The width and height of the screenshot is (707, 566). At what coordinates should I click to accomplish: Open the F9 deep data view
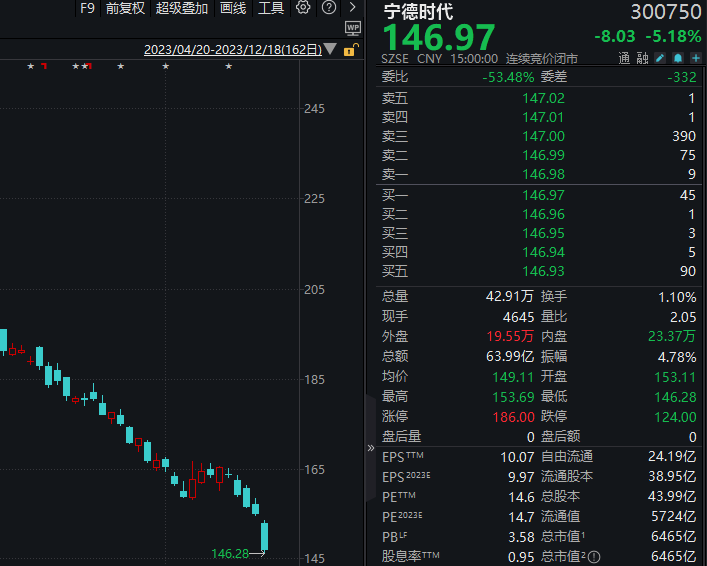click(x=87, y=8)
